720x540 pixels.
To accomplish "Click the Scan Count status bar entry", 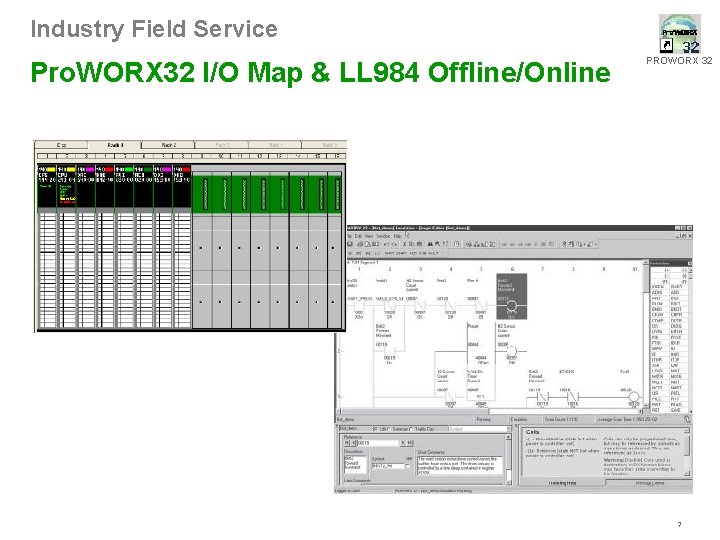I will click(x=561, y=419).
